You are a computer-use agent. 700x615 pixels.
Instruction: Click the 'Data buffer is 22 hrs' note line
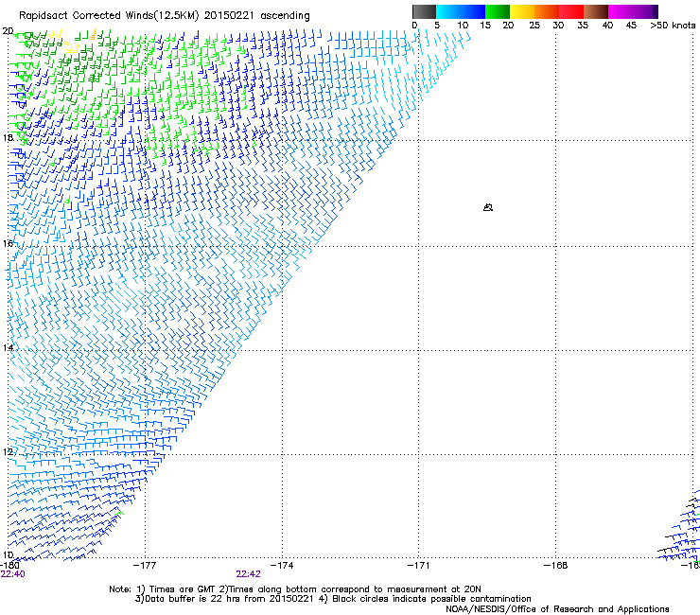[333, 599]
